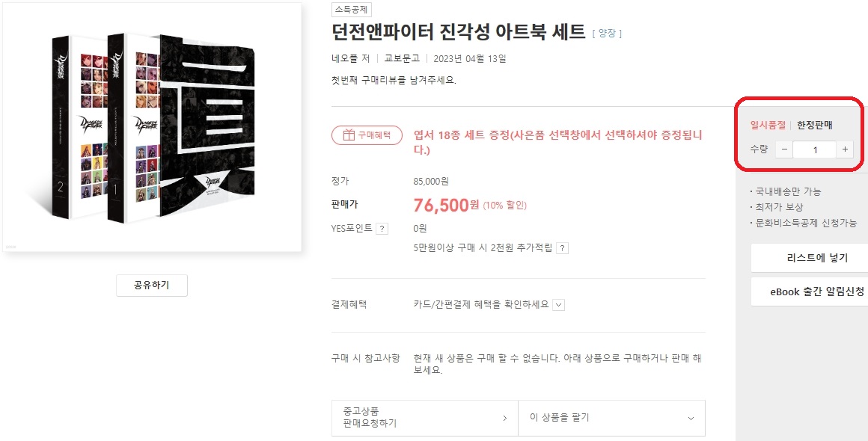
Task: Open 중고상품 판매요청하기
Action: pos(424,418)
